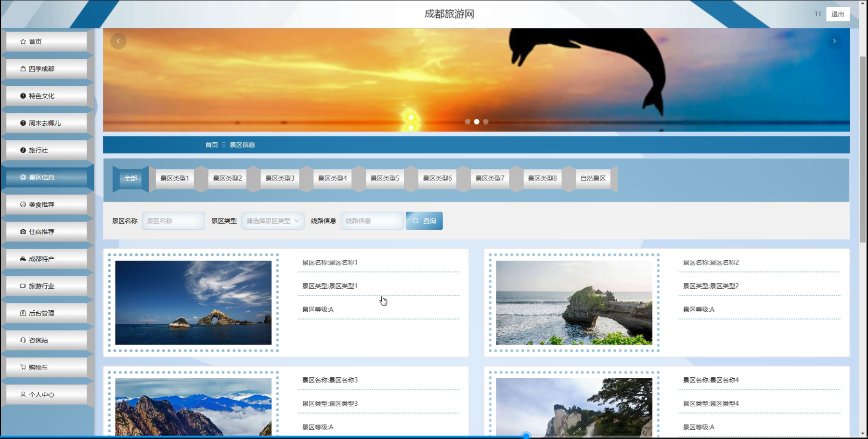Select the 景区类型7 tab
Image resolution: width=868 pixels, height=439 pixels.
pyautogui.click(x=490, y=178)
